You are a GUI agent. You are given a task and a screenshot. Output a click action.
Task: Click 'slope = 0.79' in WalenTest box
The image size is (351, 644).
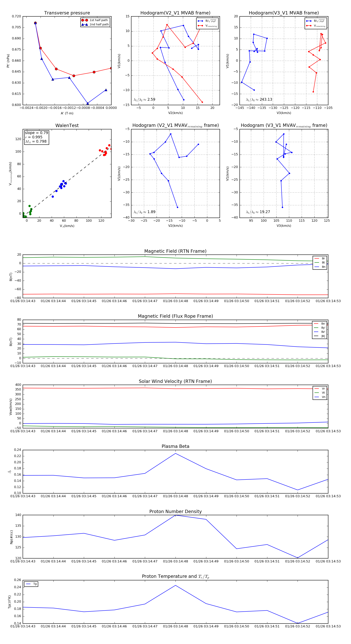coord(36,133)
